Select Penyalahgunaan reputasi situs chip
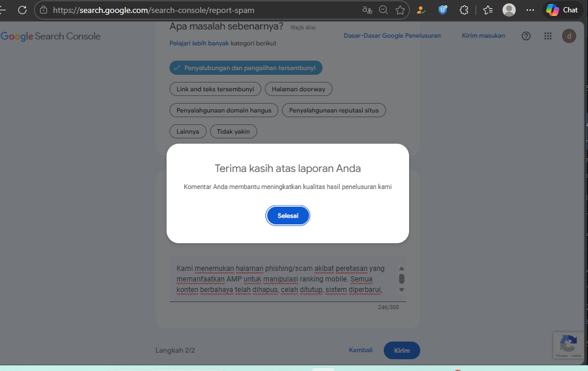The image size is (588, 371). (334, 110)
